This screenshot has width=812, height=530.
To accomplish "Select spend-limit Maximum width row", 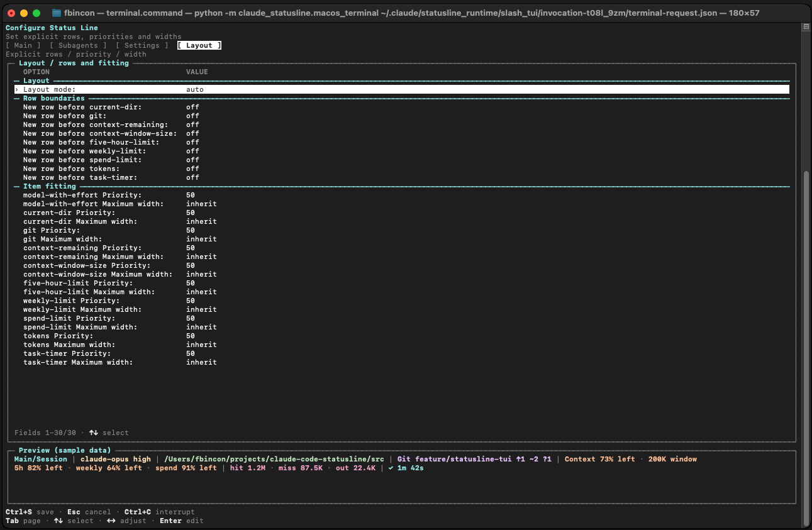I will tap(401, 327).
